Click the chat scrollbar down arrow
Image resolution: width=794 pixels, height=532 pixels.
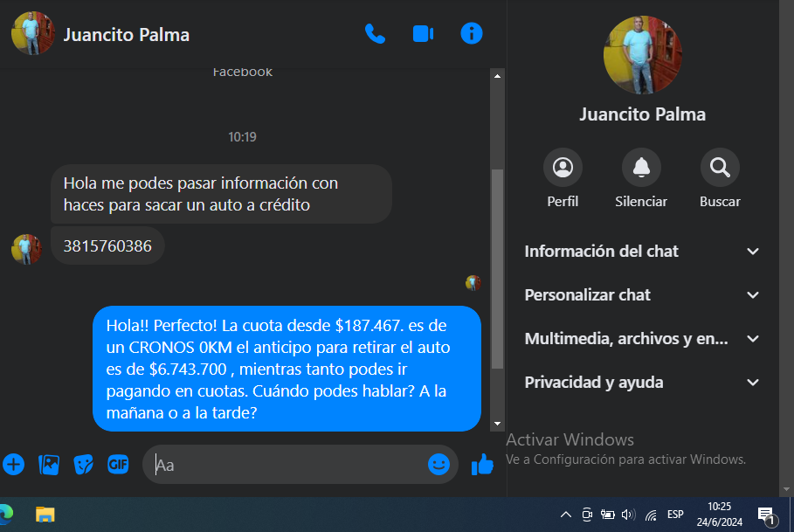(497, 424)
